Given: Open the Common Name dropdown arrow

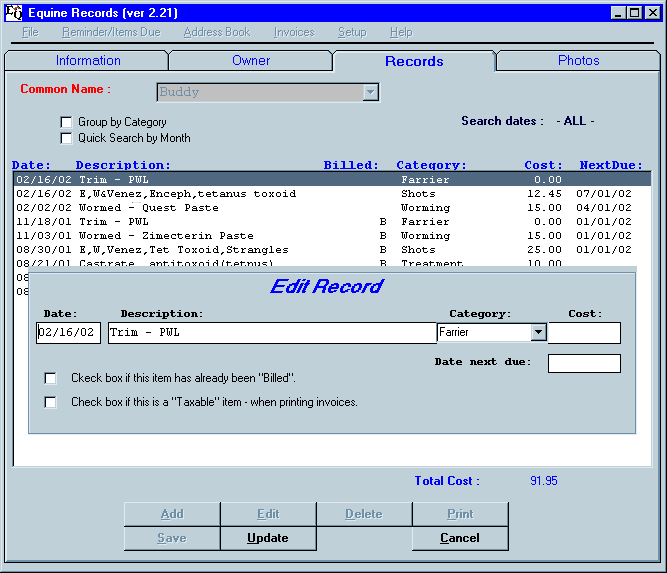Looking at the screenshot, I should coord(371,92).
